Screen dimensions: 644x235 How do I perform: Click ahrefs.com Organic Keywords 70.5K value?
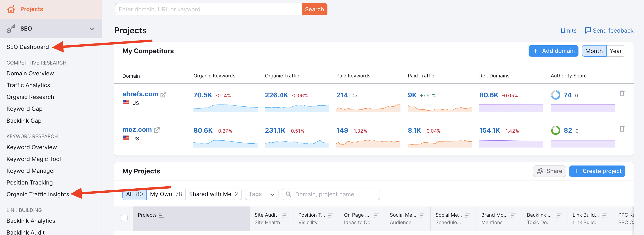(x=203, y=95)
